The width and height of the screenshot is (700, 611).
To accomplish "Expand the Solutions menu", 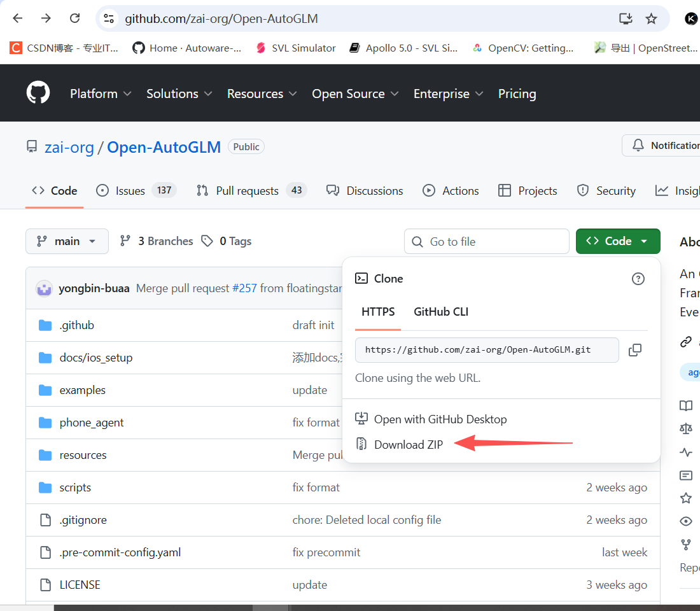I will click(179, 94).
